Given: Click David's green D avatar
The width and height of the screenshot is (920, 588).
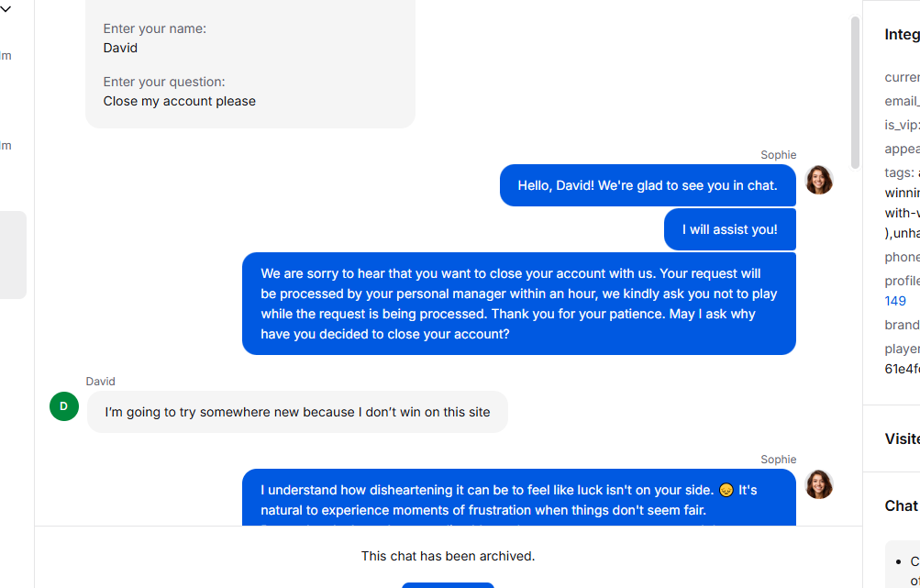Looking at the screenshot, I should [64, 405].
